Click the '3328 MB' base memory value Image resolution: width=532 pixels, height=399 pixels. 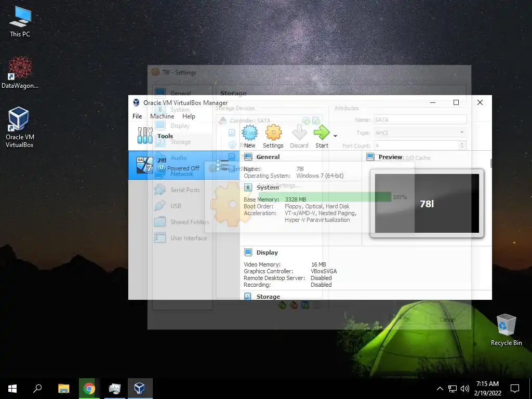pos(296,199)
